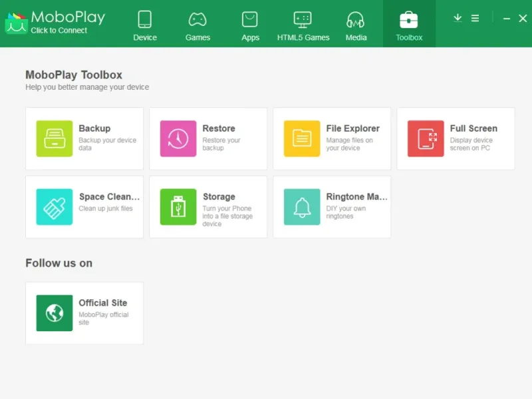The image size is (532, 399).
Task: Open the hamburger menu icon
Action: click(475, 18)
